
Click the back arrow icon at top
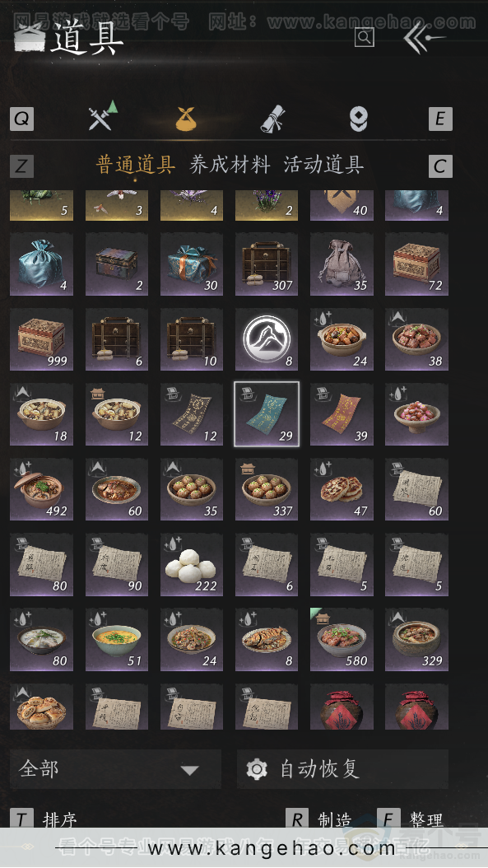423,38
